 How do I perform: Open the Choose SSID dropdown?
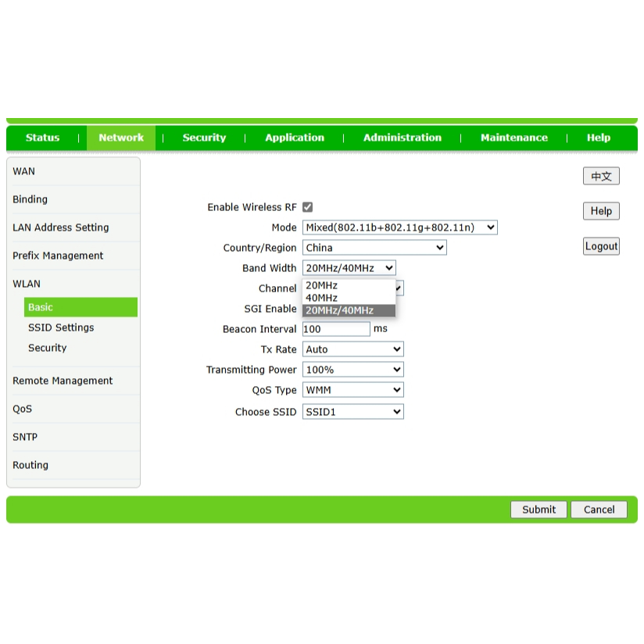pos(352,412)
